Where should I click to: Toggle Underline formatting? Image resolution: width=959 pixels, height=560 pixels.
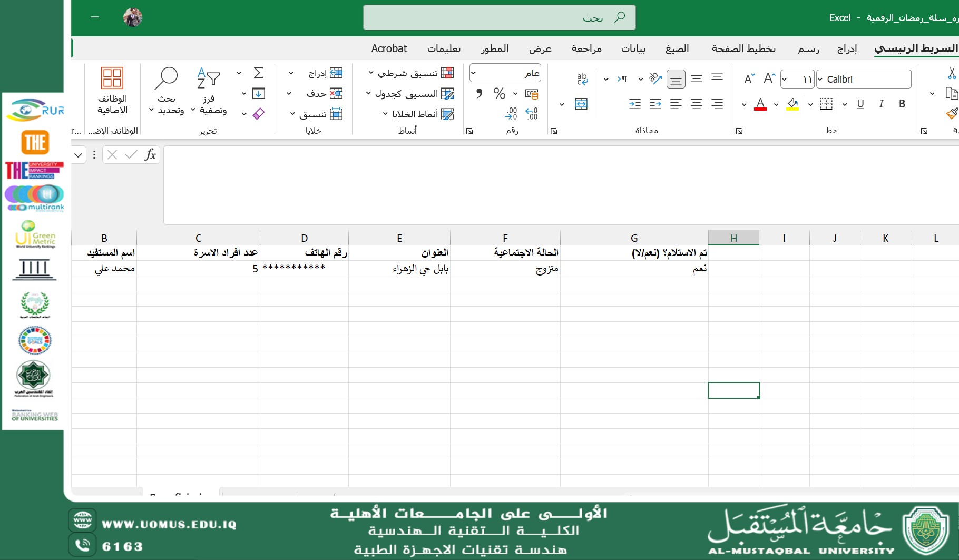point(860,104)
